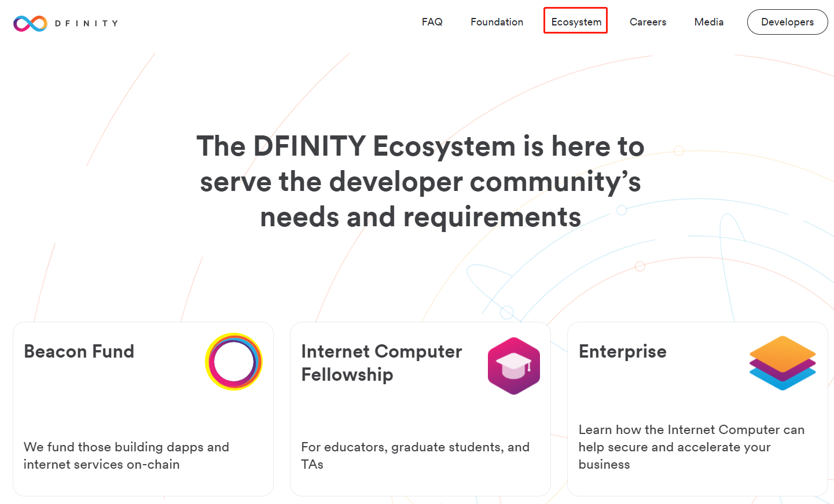Click the Beacon Fund ring icon

(x=234, y=362)
